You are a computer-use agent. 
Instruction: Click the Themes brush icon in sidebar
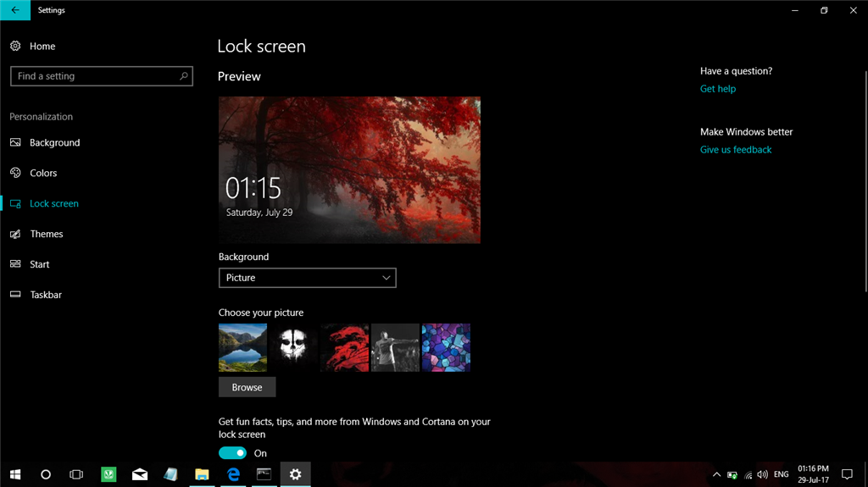(x=15, y=234)
